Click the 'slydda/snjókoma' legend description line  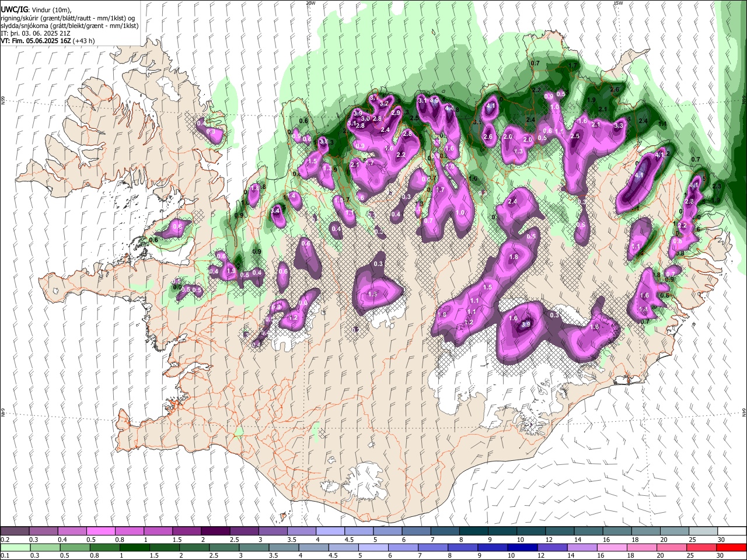tap(70, 26)
